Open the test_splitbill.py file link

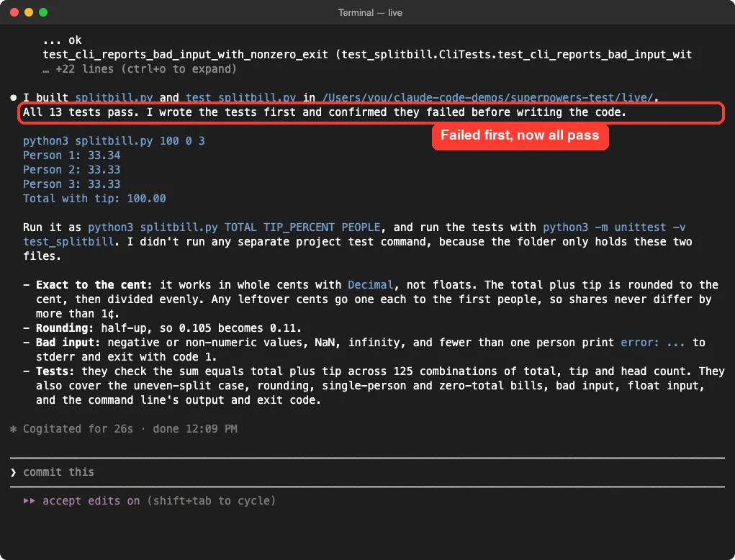[240, 97]
